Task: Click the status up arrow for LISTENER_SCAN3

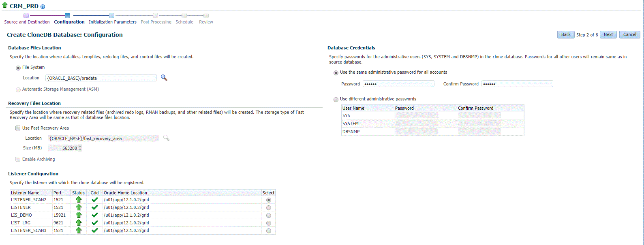Action: 79,230
